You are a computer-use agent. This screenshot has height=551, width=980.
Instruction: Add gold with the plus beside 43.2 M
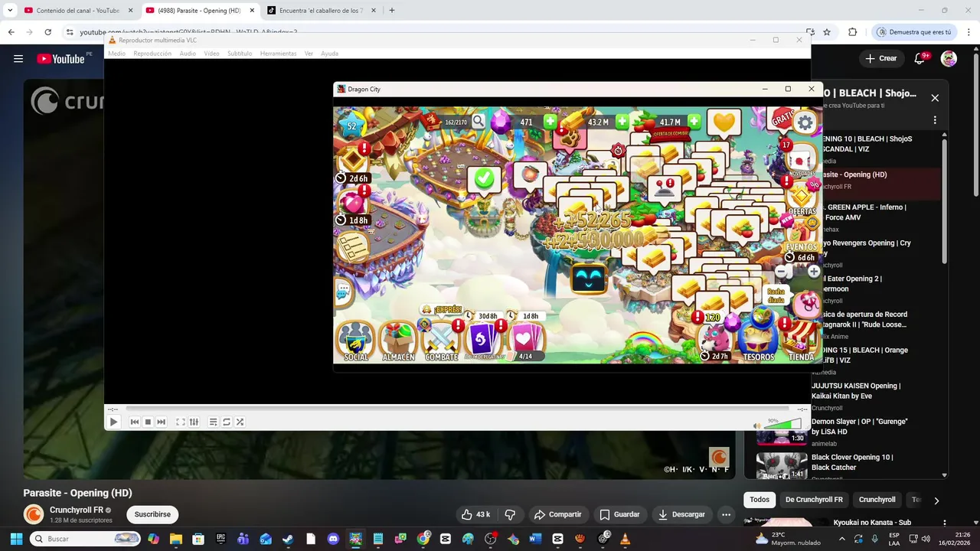tap(622, 122)
